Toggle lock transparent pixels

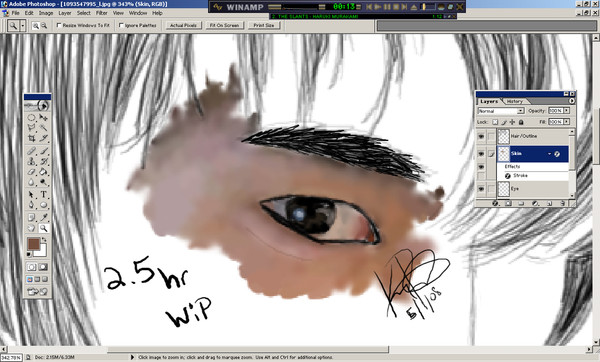tap(495, 122)
